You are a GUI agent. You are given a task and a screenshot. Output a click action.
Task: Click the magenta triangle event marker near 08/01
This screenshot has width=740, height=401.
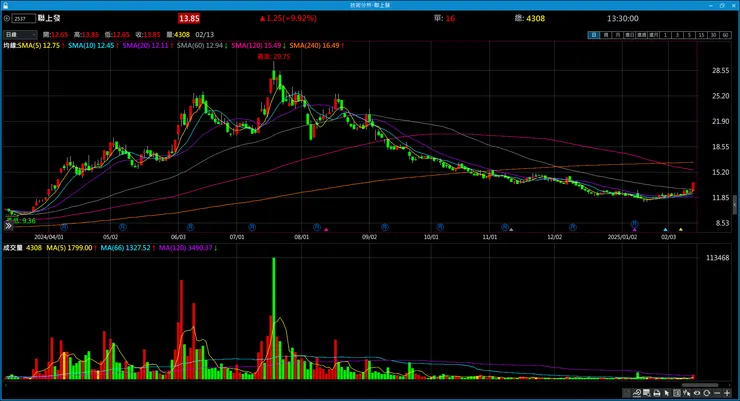pyautogui.click(x=326, y=230)
